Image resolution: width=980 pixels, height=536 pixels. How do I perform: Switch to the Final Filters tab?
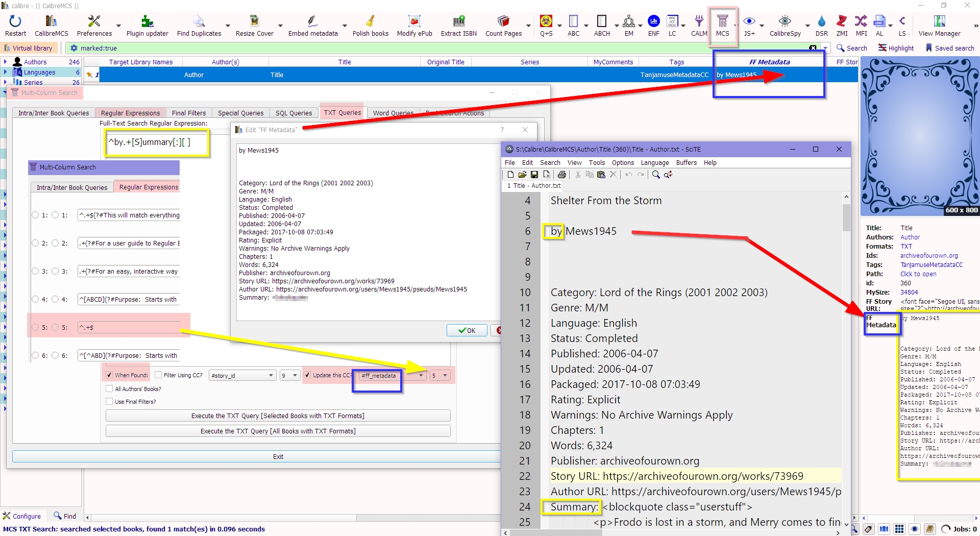189,113
